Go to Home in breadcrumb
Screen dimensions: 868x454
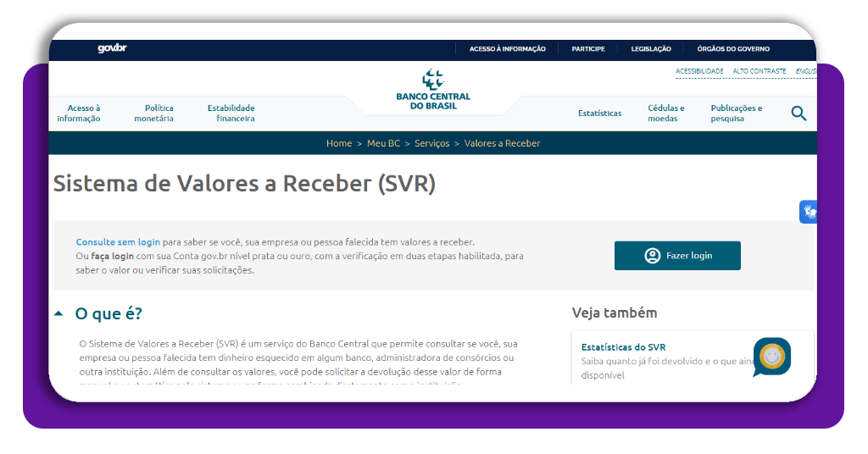[x=339, y=143]
